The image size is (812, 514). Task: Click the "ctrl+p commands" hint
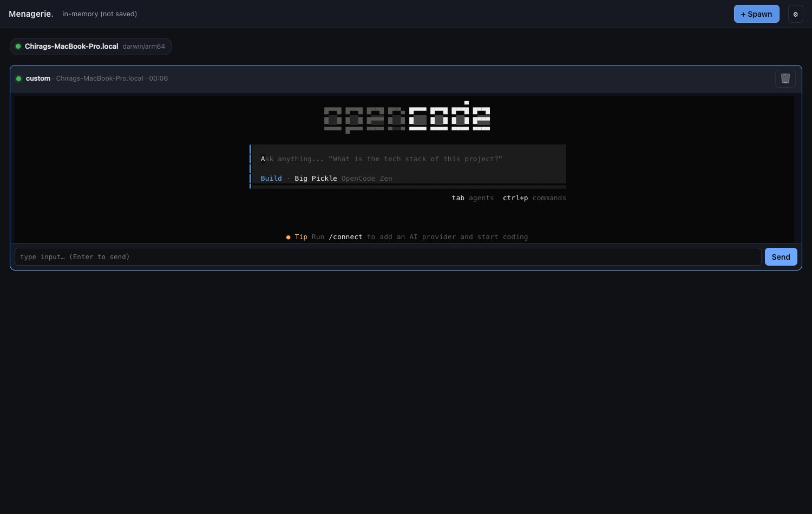(x=534, y=198)
